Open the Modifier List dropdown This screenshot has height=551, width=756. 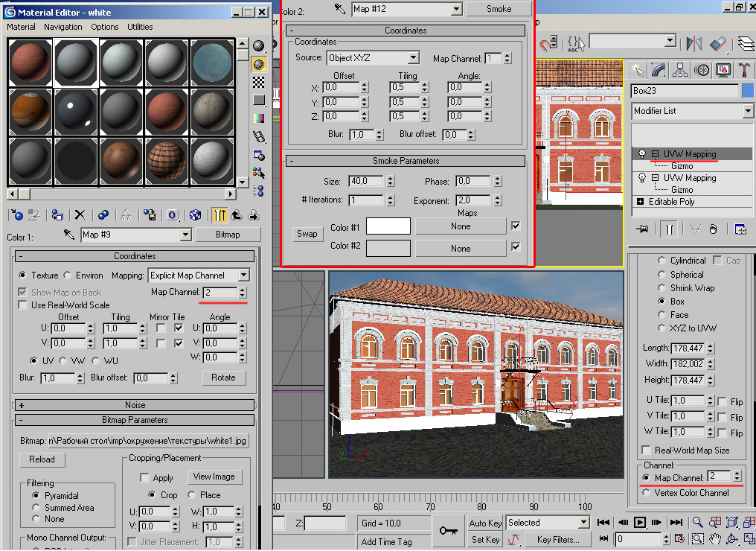[748, 111]
